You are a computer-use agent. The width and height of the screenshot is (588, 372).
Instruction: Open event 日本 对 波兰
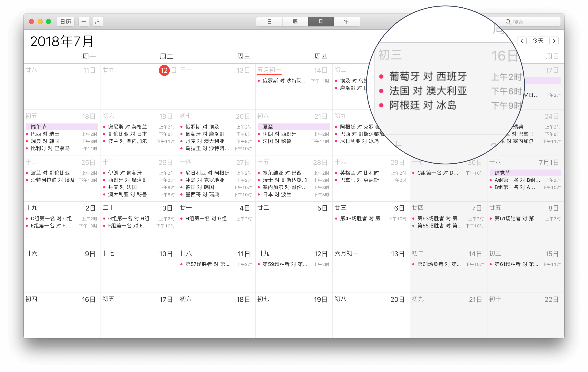pyautogui.click(x=294, y=194)
